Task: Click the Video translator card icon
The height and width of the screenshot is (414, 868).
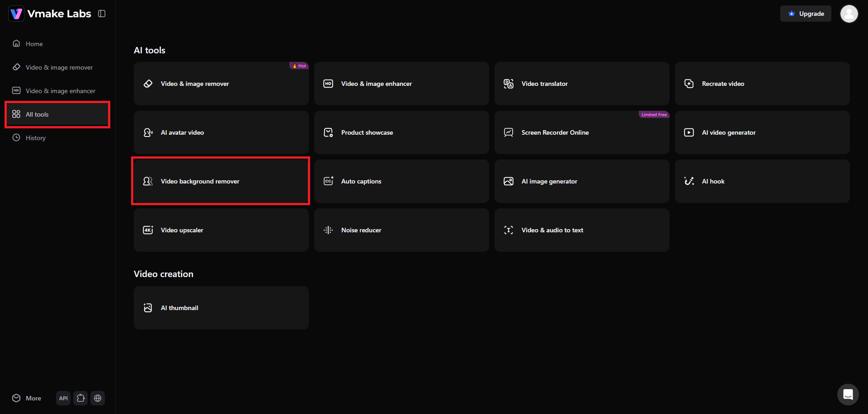Action: point(509,84)
